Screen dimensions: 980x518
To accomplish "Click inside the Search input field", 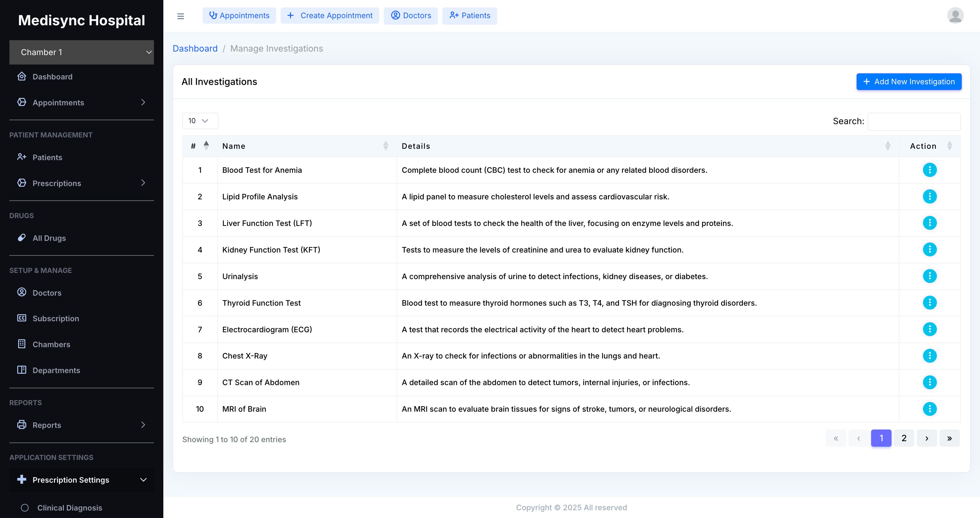I will 914,122.
